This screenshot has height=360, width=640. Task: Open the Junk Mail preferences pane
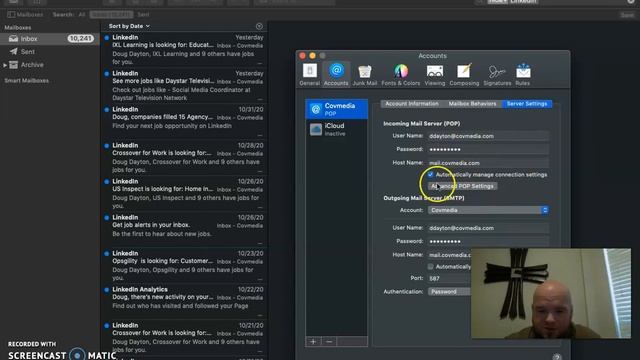point(364,75)
